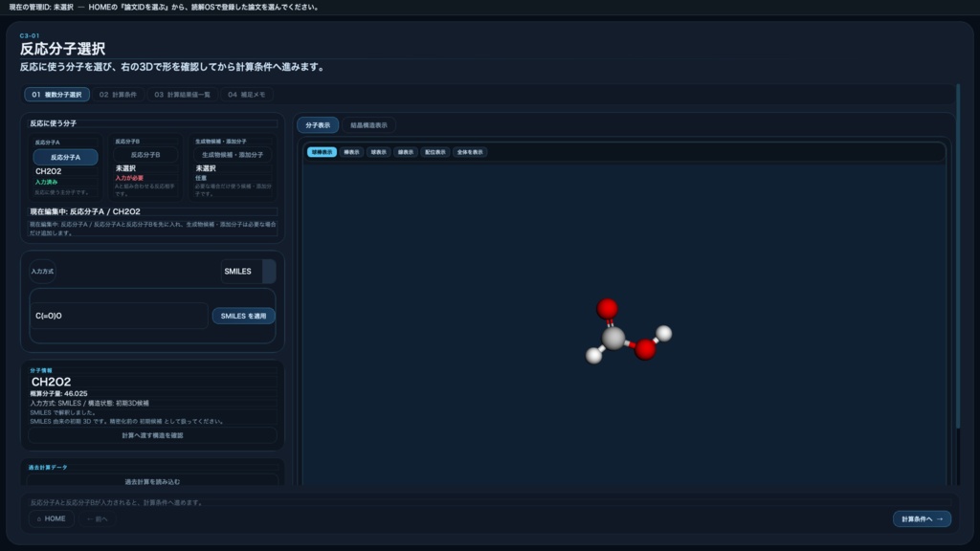
Task: Click the 反応分子選択 page title
Action: coord(62,49)
